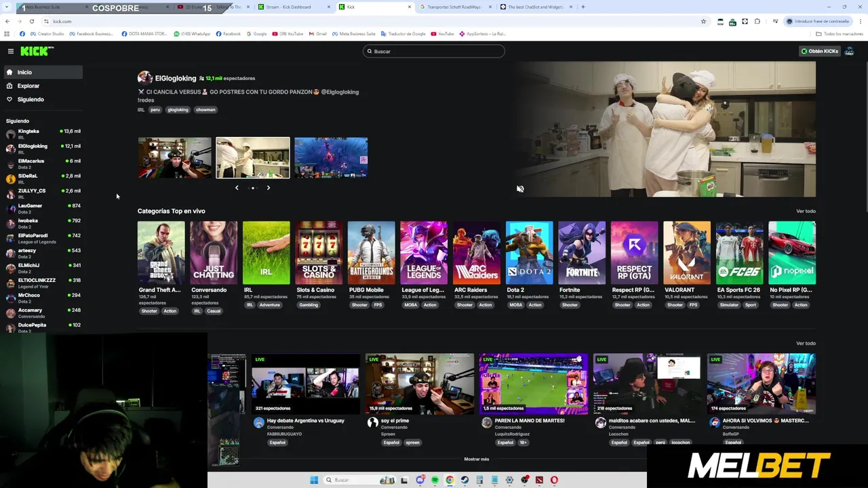
Task: Open Opera browser from the taskbar
Action: (554, 480)
